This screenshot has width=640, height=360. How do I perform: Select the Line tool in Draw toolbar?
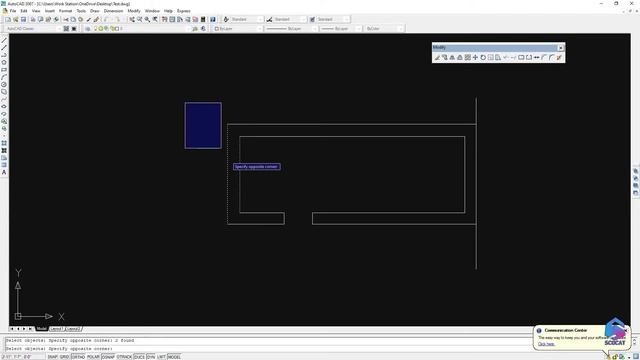[4, 40]
